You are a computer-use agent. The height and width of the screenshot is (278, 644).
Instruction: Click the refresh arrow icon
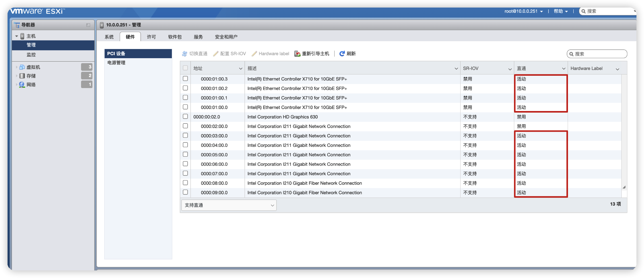coord(342,53)
